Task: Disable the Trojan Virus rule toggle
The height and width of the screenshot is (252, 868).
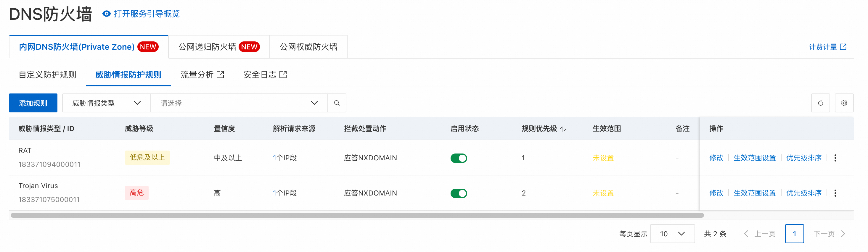Action: pos(459,193)
